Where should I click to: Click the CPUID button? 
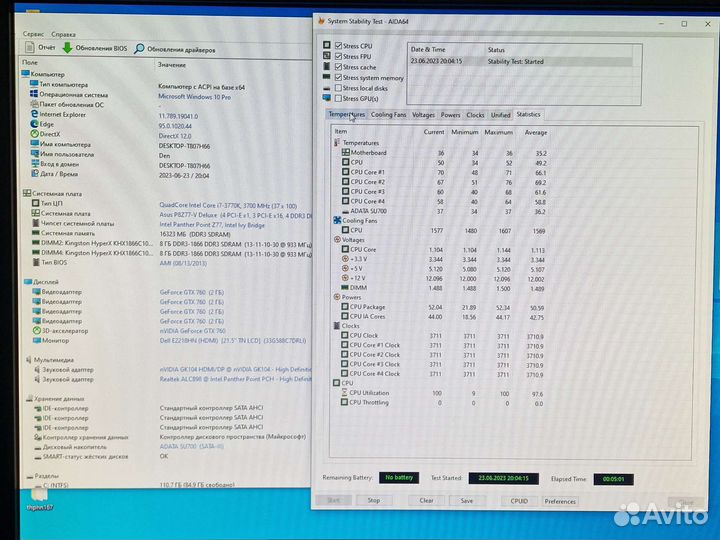click(x=518, y=501)
